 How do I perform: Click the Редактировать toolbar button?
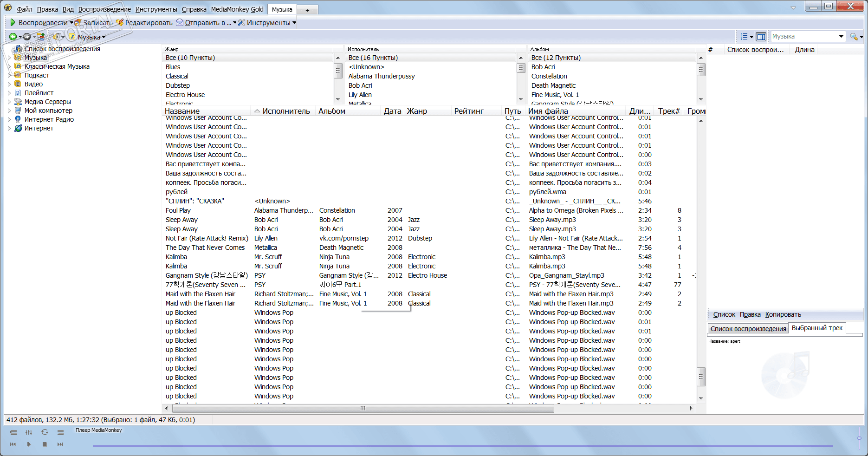144,22
